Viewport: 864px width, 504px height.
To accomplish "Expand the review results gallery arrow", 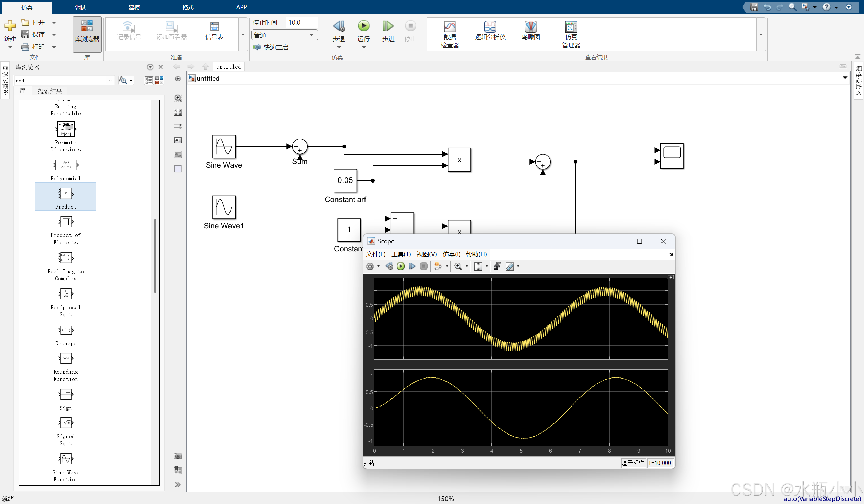I will (761, 35).
